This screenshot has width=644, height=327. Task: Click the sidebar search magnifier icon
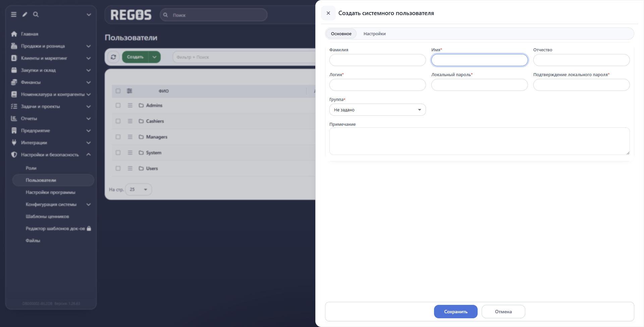(x=36, y=14)
